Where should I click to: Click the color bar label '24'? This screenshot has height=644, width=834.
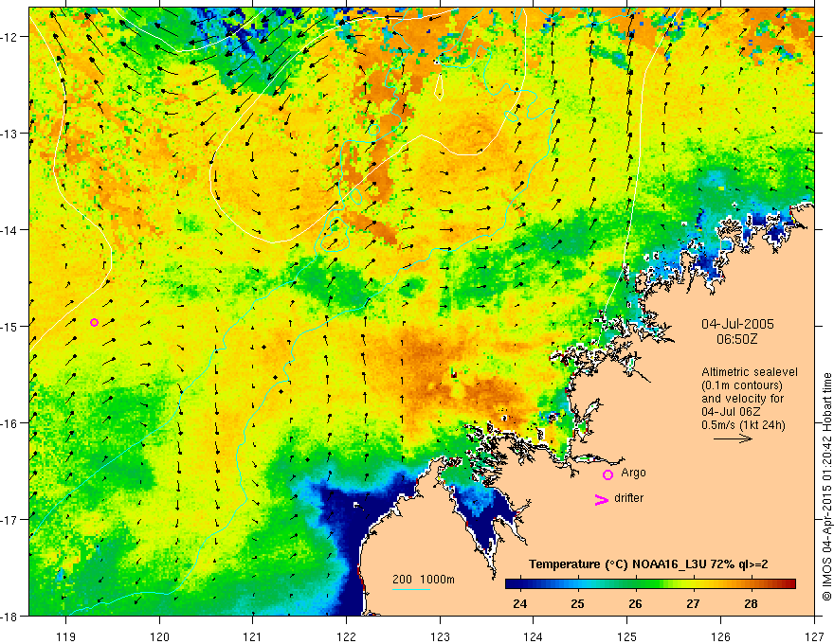pyautogui.click(x=519, y=603)
